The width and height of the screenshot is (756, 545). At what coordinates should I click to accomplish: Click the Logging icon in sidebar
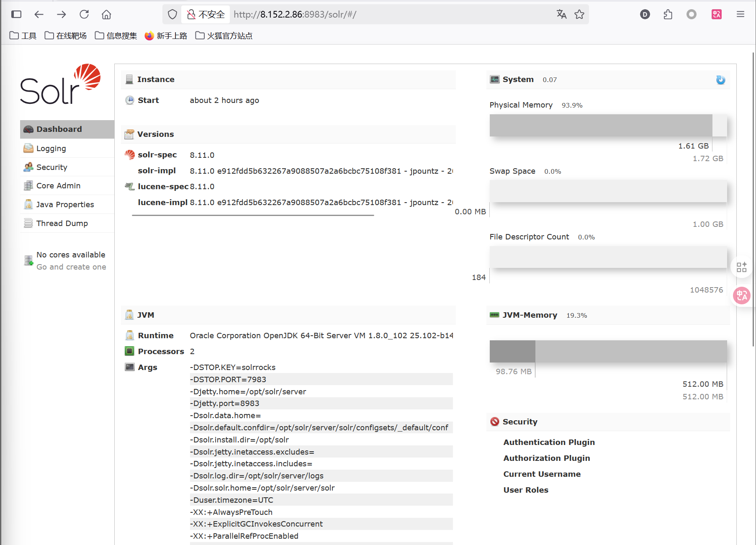coord(28,148)
